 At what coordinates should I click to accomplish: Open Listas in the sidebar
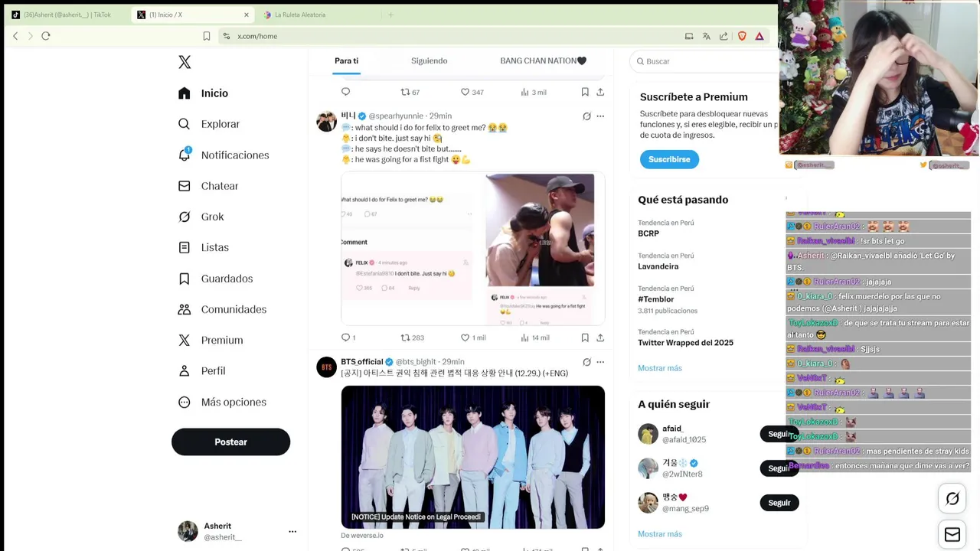[203, 247]
